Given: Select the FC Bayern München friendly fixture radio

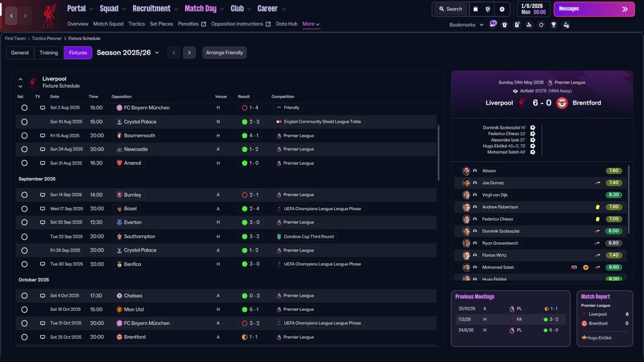Looking at the screenshot, I should (24, 108).
